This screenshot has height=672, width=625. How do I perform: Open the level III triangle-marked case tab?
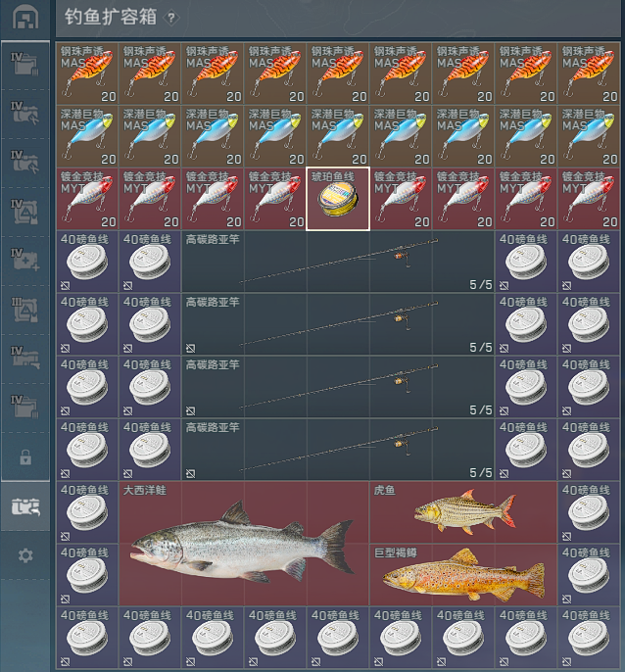(24, 310)
